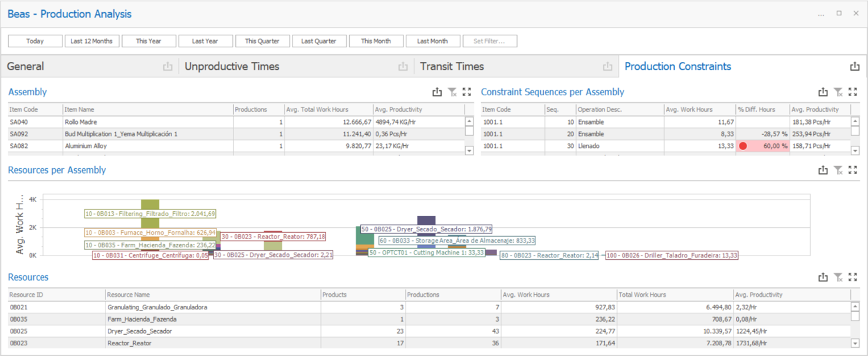868x356 pixels.
Task: Maximize the Assembly panel to full screen
Action: pyautogui.click(x=467, y=92)
